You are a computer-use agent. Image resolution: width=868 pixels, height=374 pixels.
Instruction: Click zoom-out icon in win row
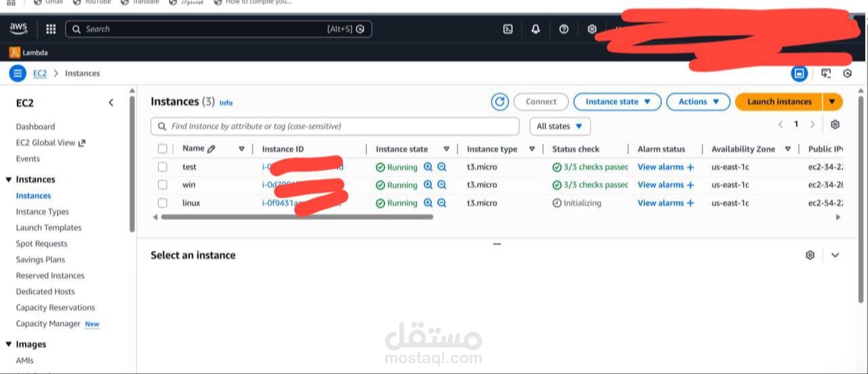pos(441,185)
